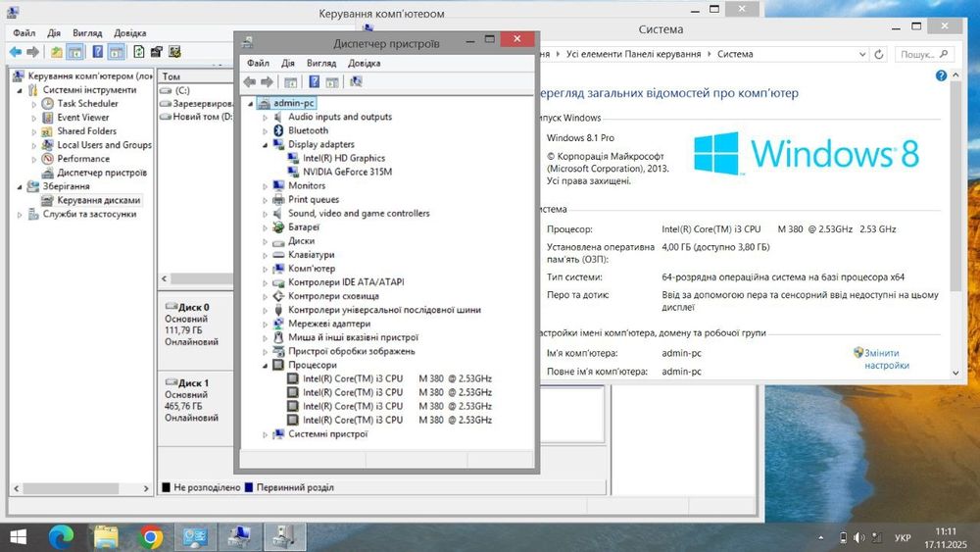Viewport: 980px width, 552px height.
Task: Select Intel(R) HD Graphics device
Action: [x=344, y=158]
